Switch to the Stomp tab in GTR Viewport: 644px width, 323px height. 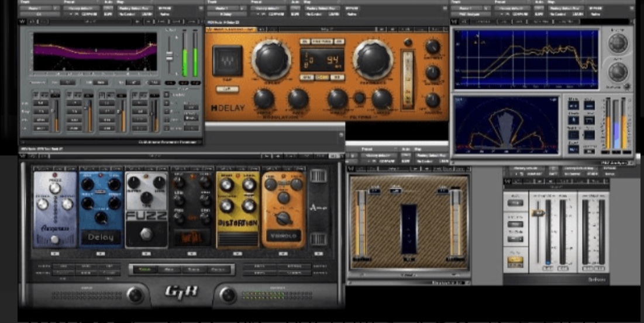pos(144,269)
